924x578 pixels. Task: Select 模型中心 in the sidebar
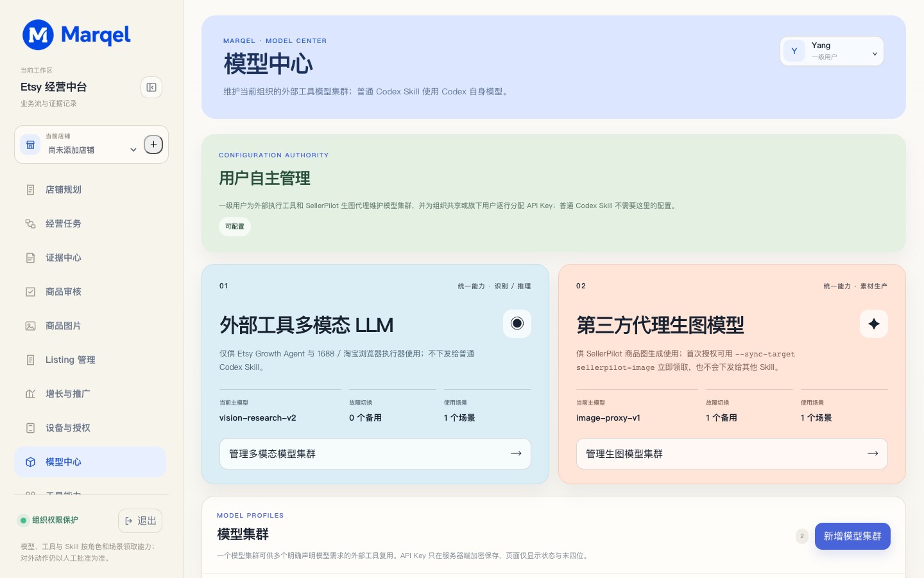[x=90, y=462]
